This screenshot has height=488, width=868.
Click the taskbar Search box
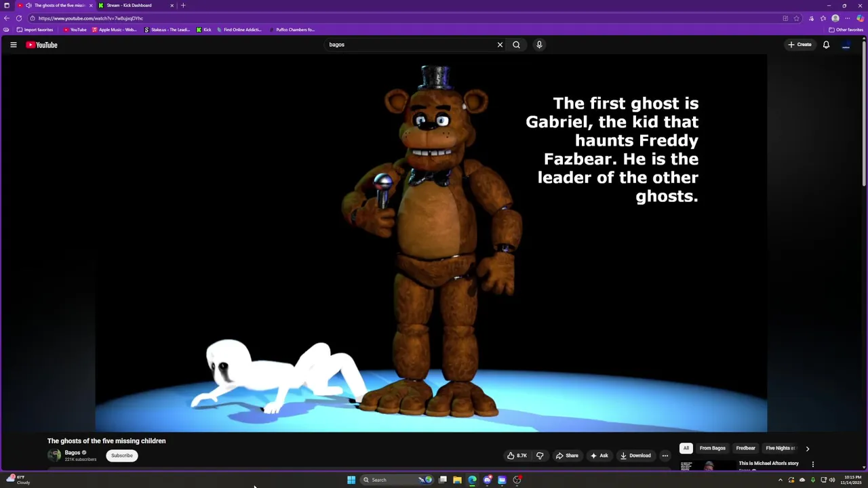pos(397,480)
